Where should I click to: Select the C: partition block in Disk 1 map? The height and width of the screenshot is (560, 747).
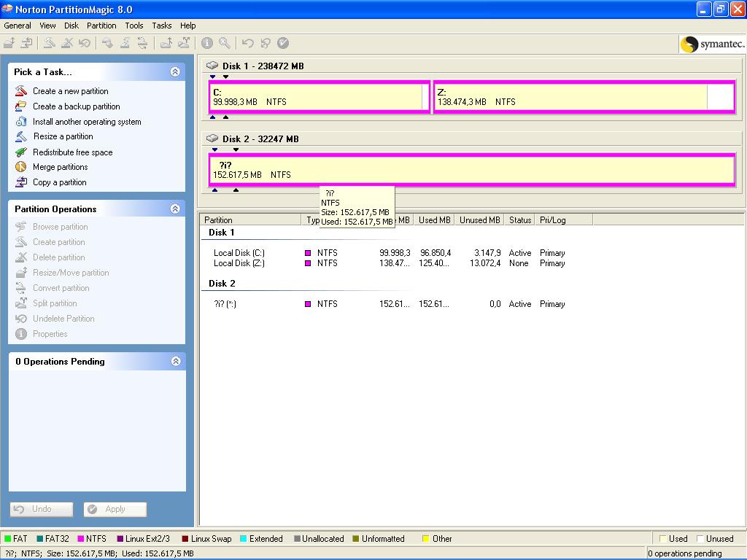pos(320,97)
